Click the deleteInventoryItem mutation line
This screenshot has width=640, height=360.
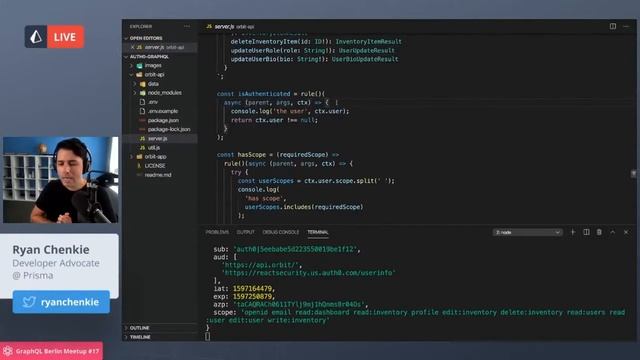(316, 42)
